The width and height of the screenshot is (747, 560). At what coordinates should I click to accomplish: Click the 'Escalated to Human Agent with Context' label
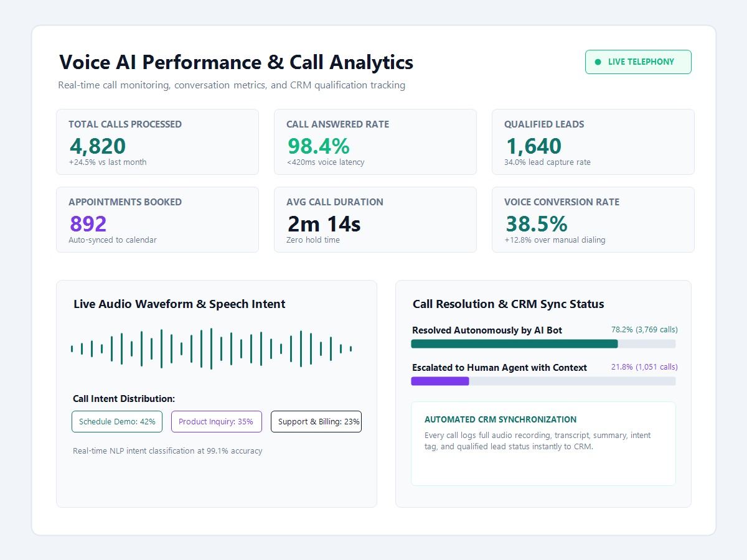499,368
